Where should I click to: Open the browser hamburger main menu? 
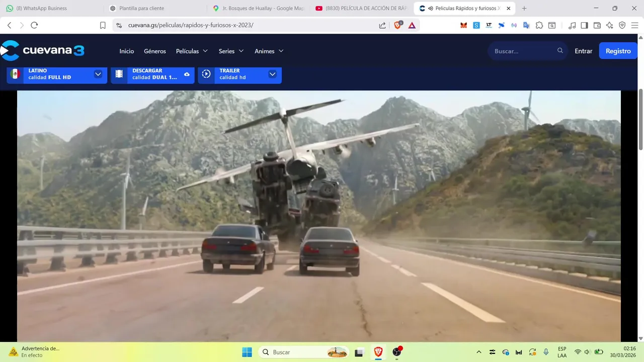[x=634, y=25]
